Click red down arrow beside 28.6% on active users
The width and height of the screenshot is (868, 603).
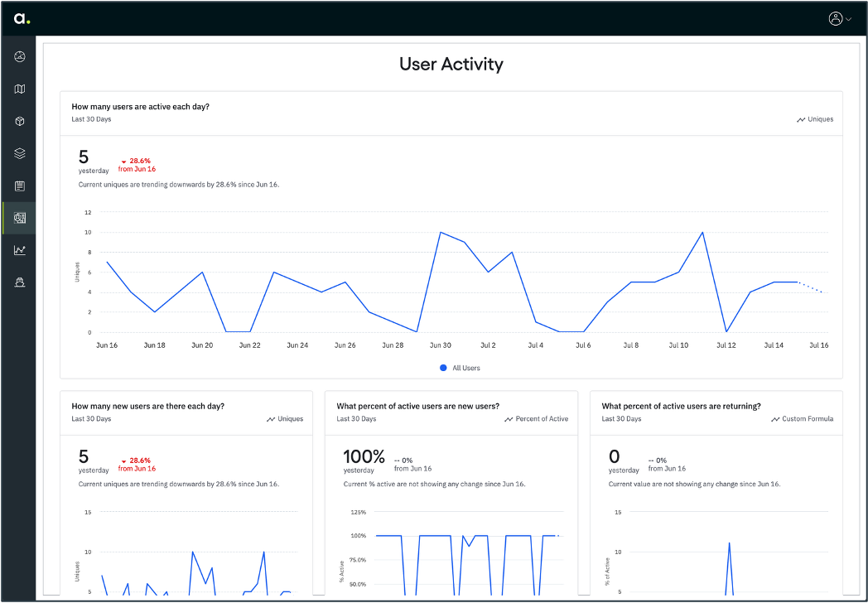123,162
